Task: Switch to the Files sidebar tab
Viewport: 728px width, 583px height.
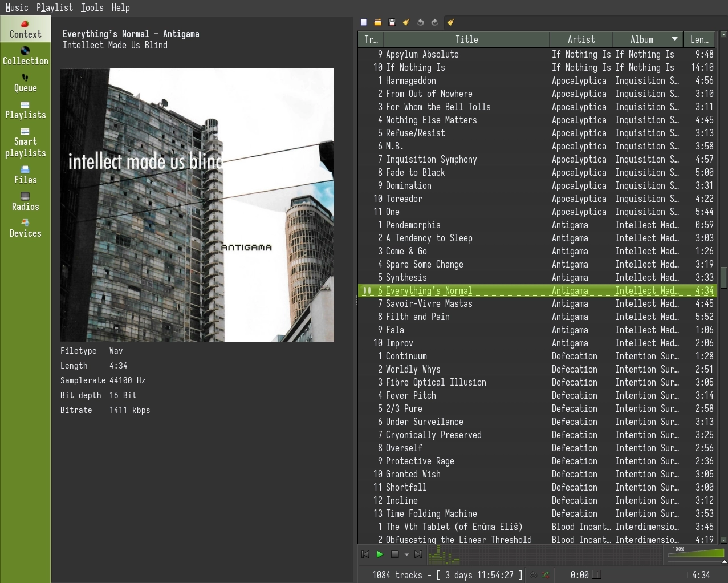Action: [25, 175]
